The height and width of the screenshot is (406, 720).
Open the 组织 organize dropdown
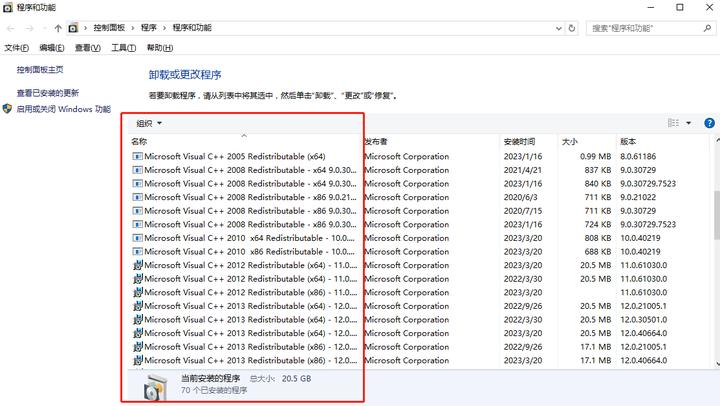click(149, 123)
